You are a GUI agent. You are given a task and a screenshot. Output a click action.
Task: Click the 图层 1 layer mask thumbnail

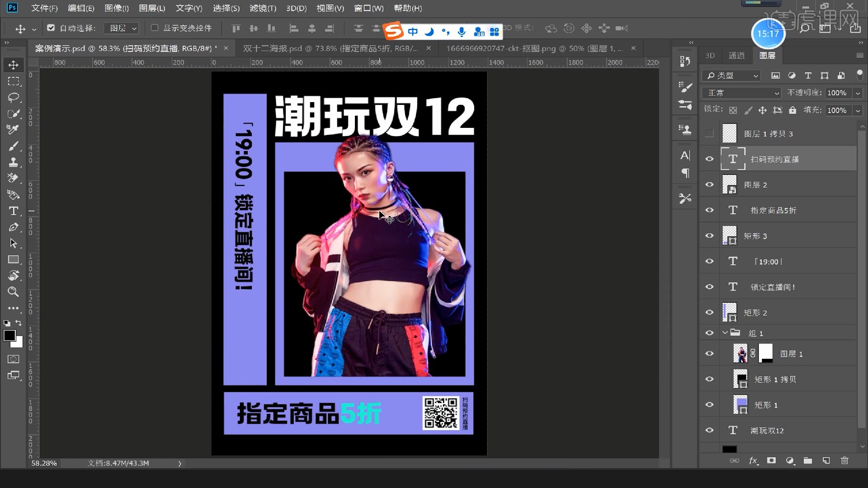point(765,354)
